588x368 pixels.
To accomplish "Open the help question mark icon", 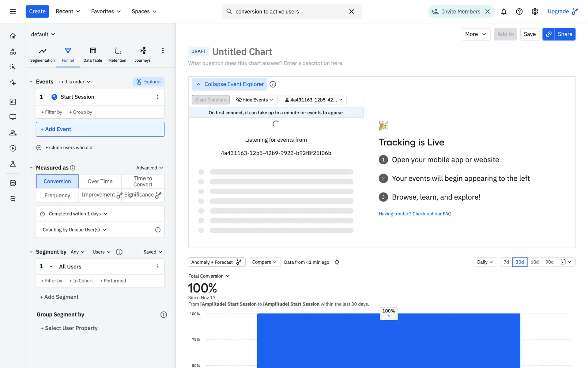I will pyautogui.click(x=519, y=12).
